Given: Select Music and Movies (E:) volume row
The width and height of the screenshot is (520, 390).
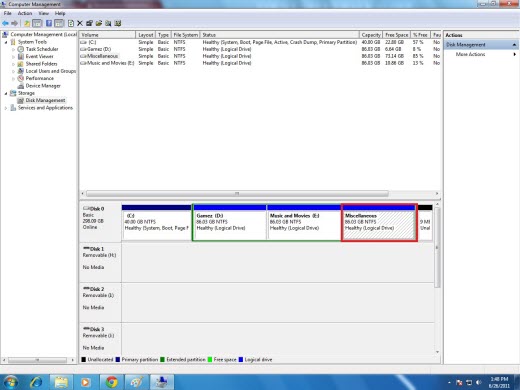Looking at the screenshot, I should (260, 63).
